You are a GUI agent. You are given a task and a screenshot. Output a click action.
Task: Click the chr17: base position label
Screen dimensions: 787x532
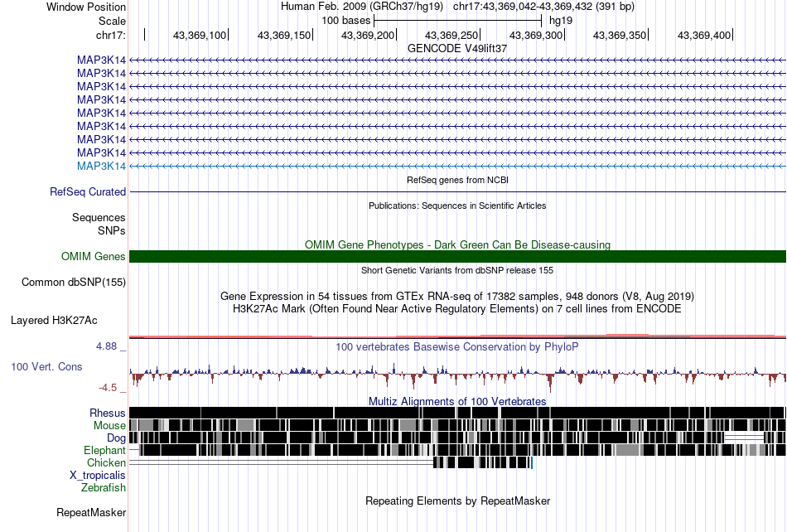110,35
